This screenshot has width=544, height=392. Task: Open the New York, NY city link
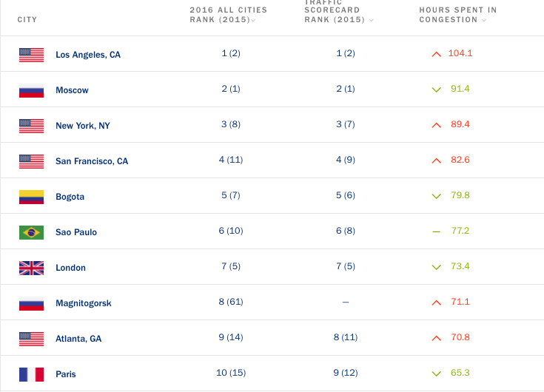[x=83, y=126]
